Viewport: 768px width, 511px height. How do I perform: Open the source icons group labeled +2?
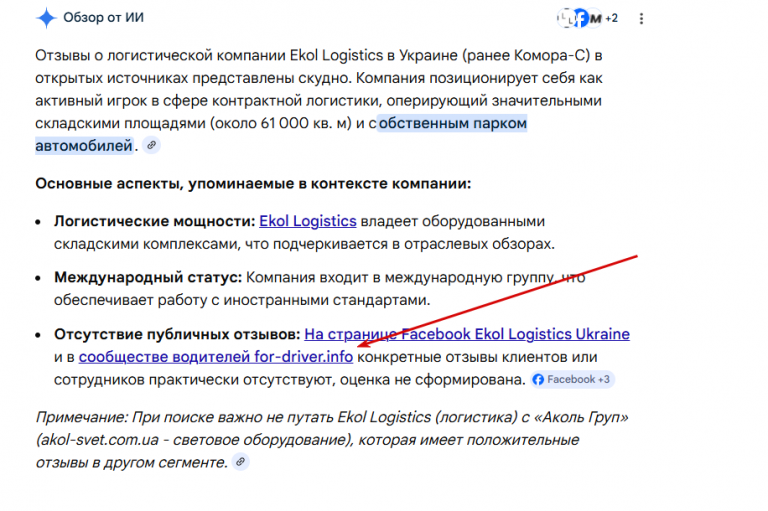[x=588, y=19]
